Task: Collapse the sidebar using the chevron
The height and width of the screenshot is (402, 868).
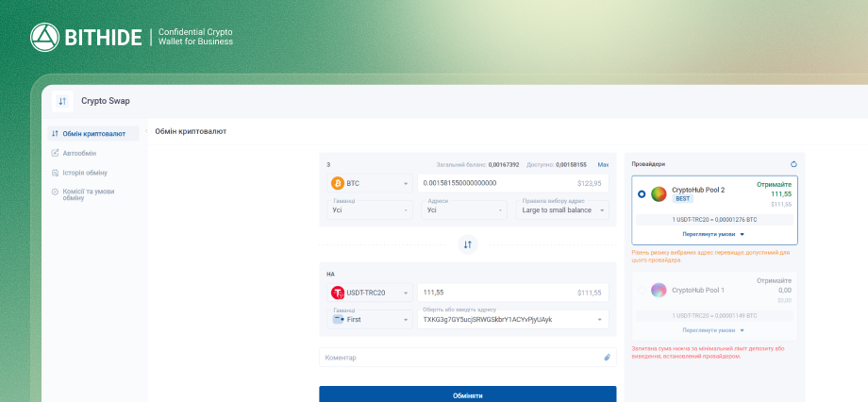Action: (145, 132)
